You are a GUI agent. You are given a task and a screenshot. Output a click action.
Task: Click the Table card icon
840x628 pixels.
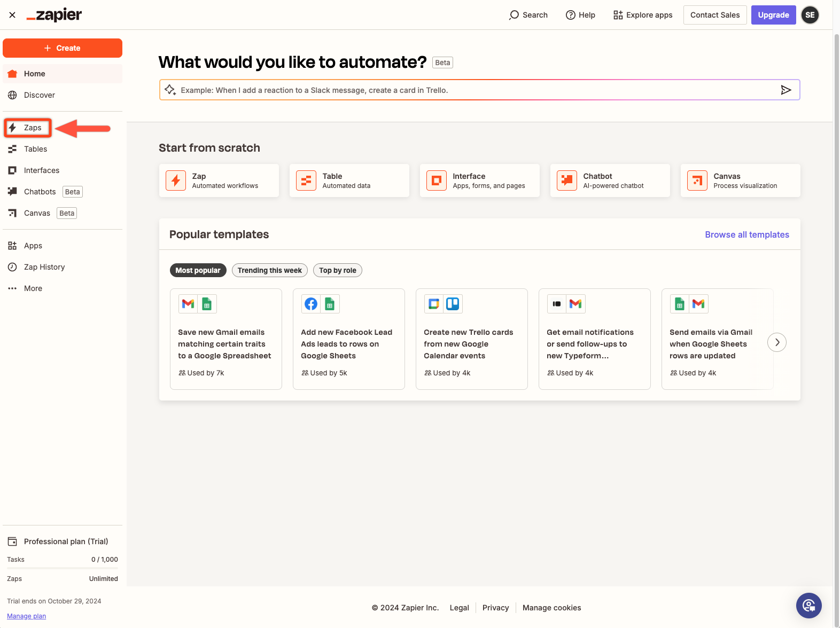coord(306,180)
